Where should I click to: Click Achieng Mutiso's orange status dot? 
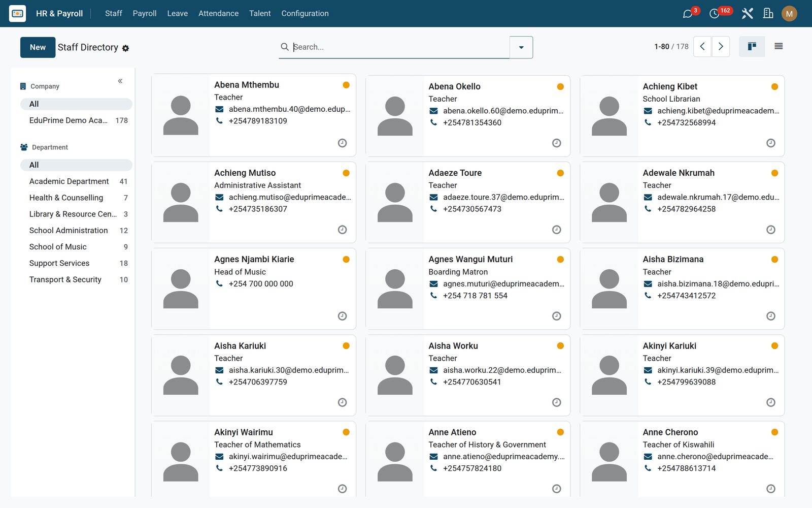[x=346, y=173]
